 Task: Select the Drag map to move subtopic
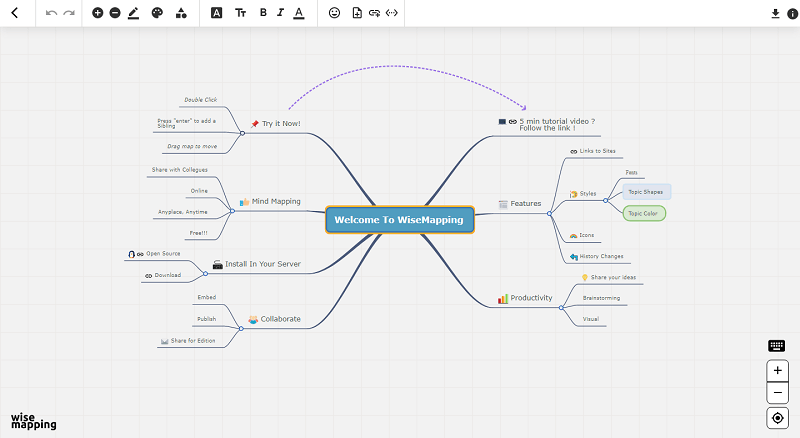click(x=192, y=147)
